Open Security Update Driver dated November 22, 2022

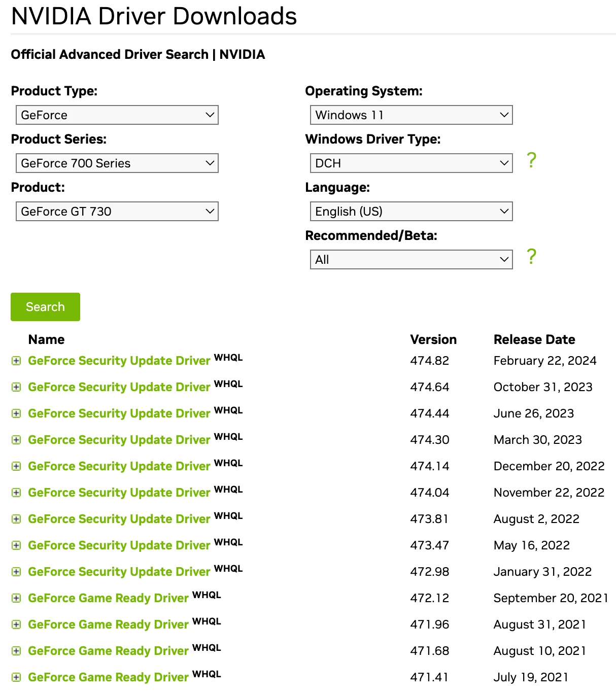coord(119,493)
